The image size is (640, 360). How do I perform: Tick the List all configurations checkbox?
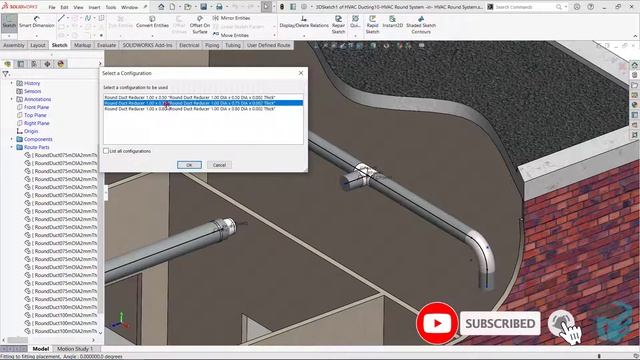click(x=106, y=151)
